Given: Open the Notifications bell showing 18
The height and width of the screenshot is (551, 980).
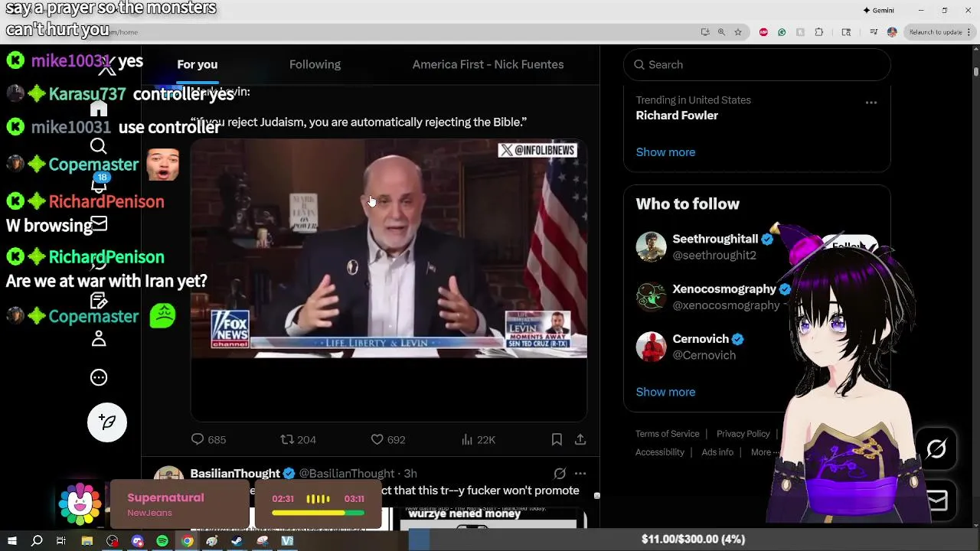Looking at the screenshot, I should 100,184.
